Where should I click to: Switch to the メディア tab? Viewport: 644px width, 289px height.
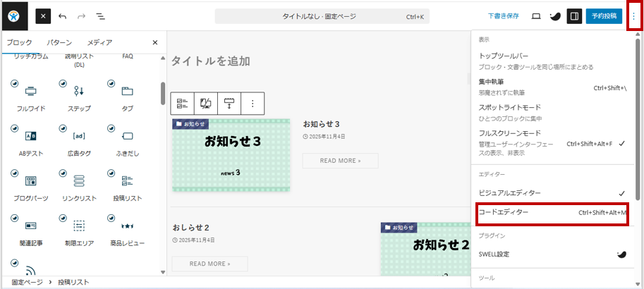(x=99, y=42)
